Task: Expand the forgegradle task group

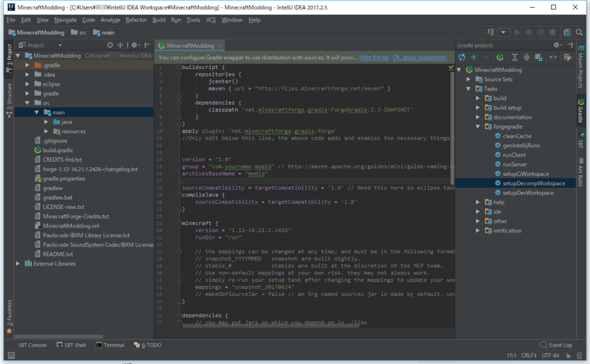Action: click(x=478, y=126)
